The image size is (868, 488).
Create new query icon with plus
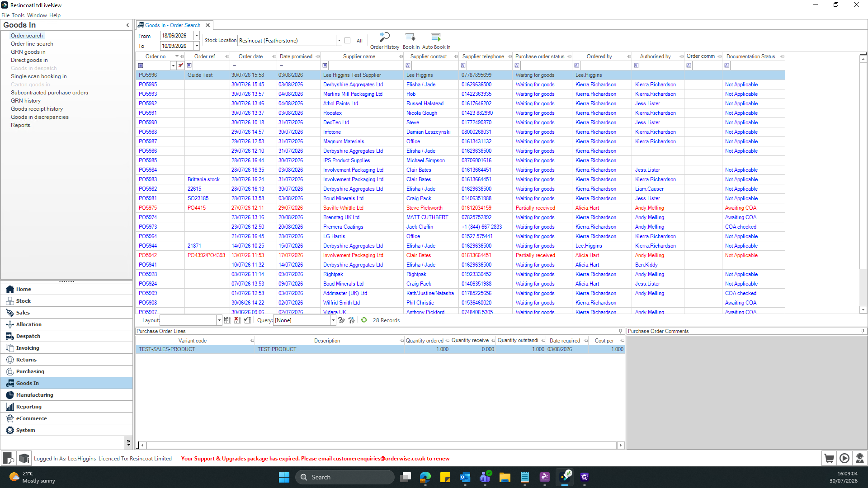(352, 320)
